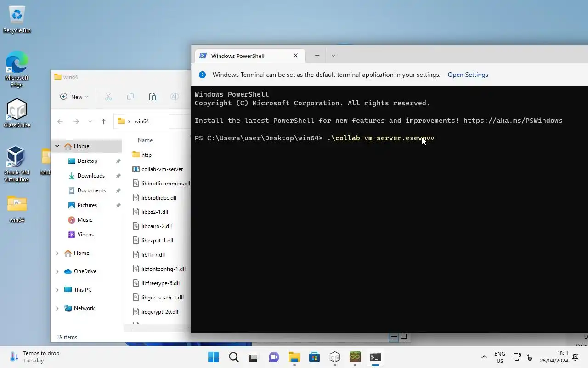The height and width of the screenshot is (368, 588).
Task: Open Desktop in quick access
Action: [x=87, y=161]
